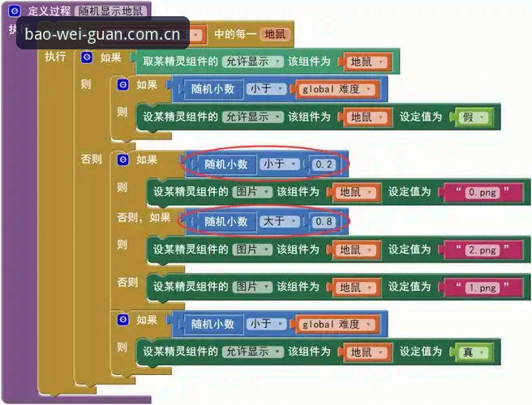Edit procedure name 随机显示地鼠
This screenshot has width=532, height=405.
(x=110, y=11)
